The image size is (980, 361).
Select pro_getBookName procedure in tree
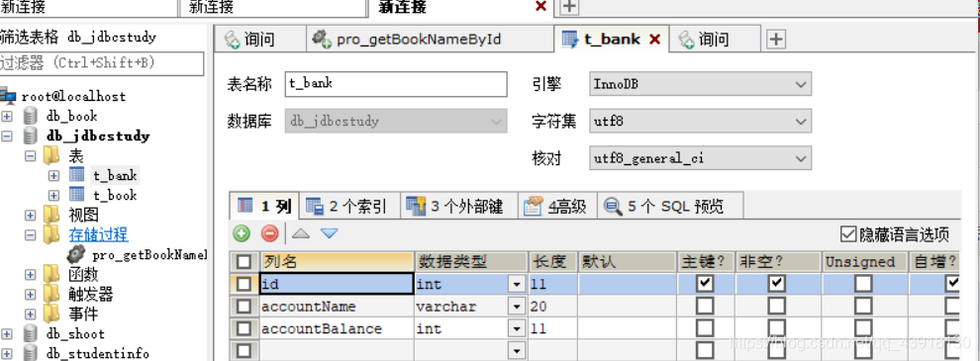click(x=148, y=255)
